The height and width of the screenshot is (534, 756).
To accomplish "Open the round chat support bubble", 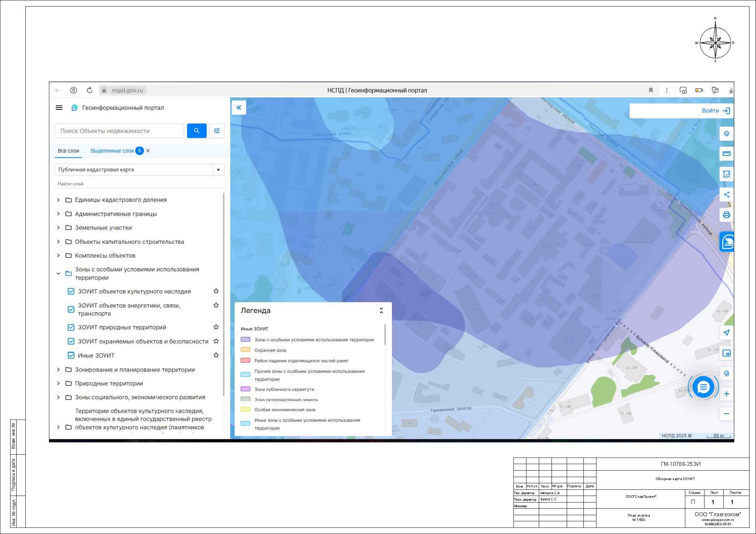I will pyautogui.click(x=703, y=387).
